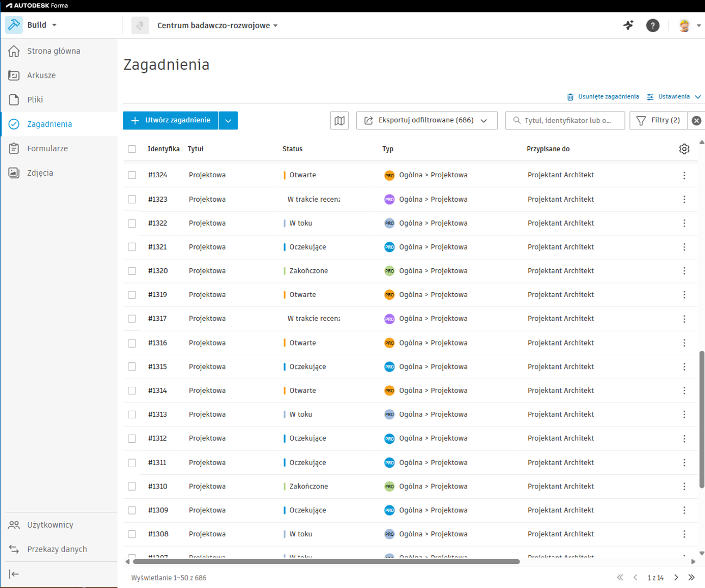Open the Build product switcher dropdown
This screenshot has height=588, width=705.
(x=54, y=25)
